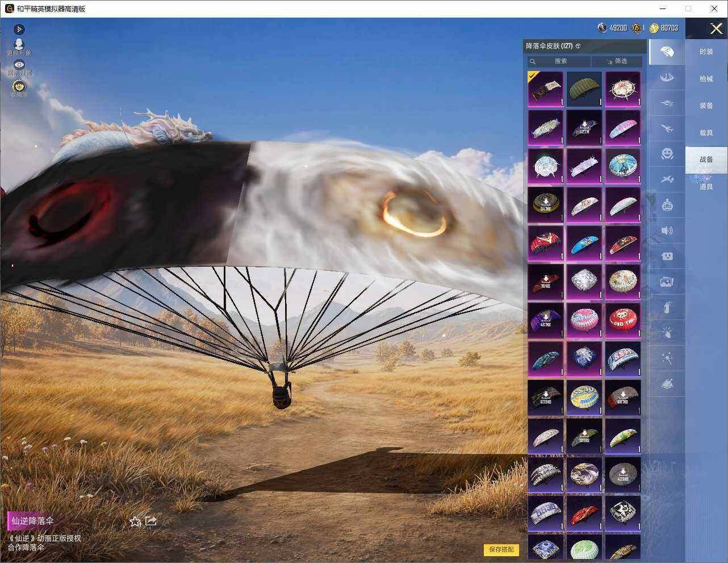Open the socket-face sub-category icon
The height and width of the screenshot is (563, 728).
667,256
